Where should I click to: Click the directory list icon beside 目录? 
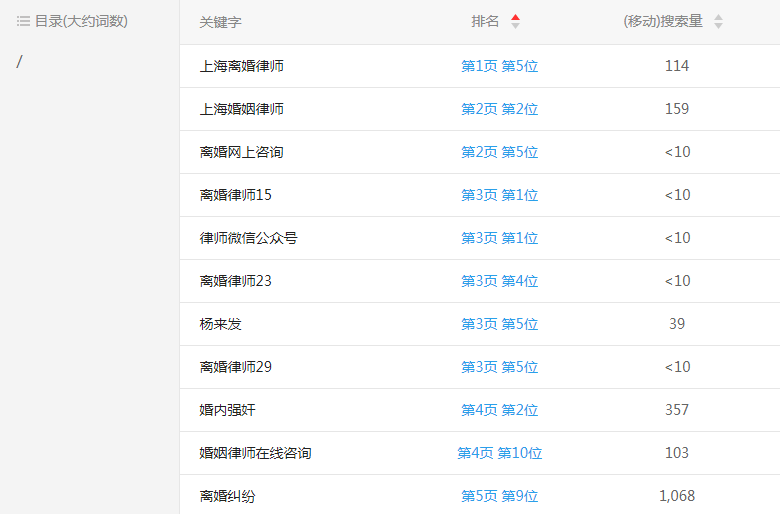[x=23, y=21]
